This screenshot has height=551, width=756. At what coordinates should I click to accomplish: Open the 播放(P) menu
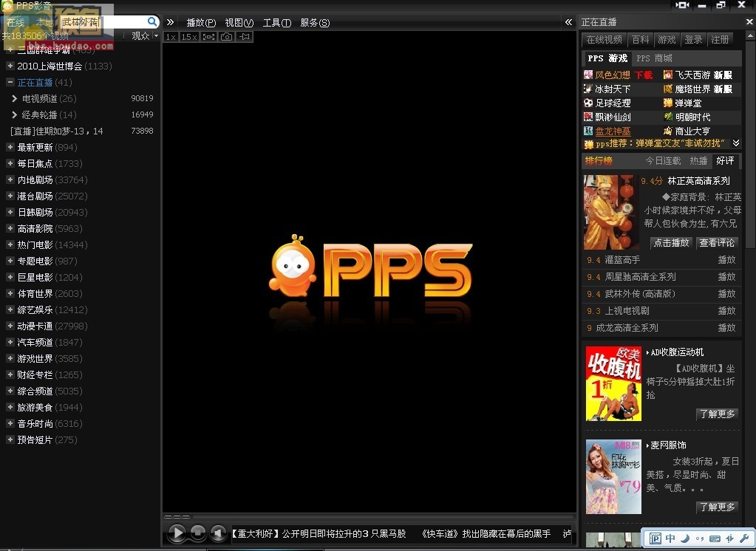pos(201,23)
